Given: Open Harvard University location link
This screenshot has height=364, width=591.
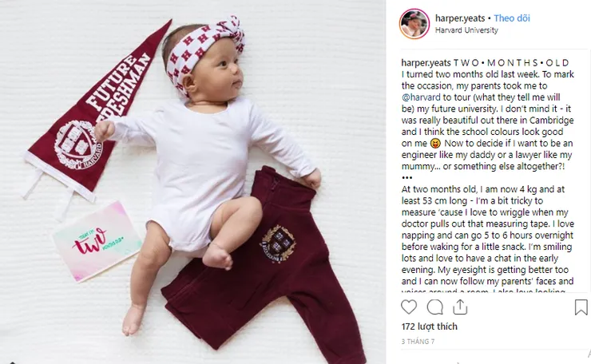Looking at the screenshot, I should [x=466, y=30].
